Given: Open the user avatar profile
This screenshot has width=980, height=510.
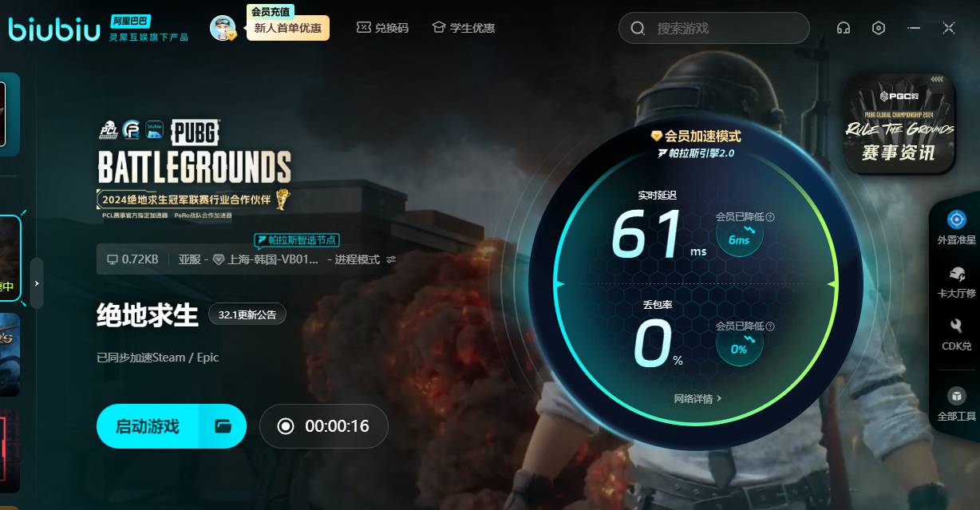Looking at the screenshot, I should point(223,28).
